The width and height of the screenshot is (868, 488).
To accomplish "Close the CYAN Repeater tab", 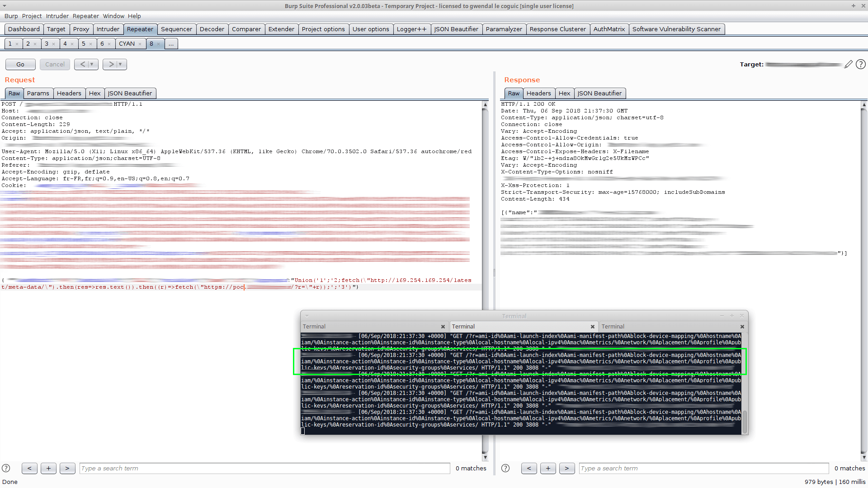I will point(140,44).
